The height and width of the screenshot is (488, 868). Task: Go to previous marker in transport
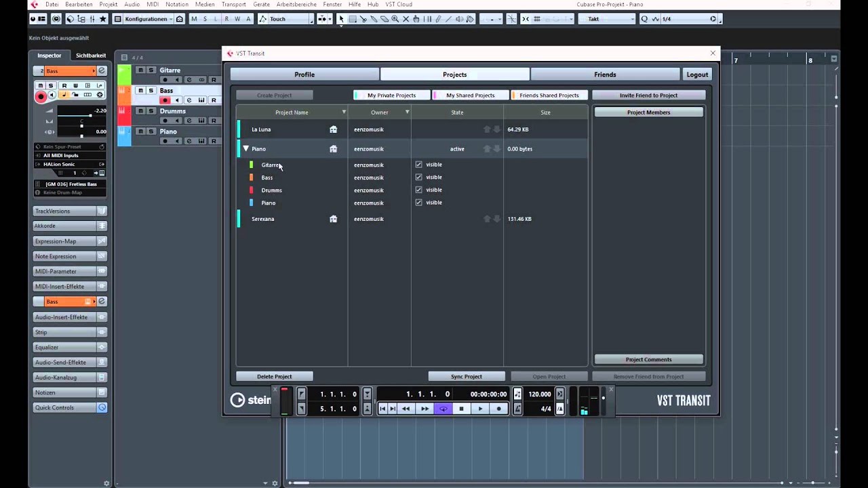click(382, 409)
